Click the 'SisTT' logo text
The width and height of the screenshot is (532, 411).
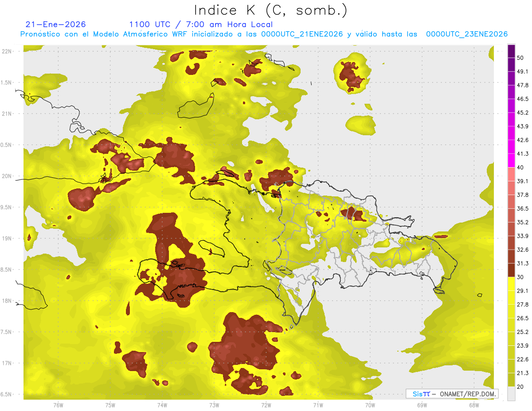[x=421, y=394]
